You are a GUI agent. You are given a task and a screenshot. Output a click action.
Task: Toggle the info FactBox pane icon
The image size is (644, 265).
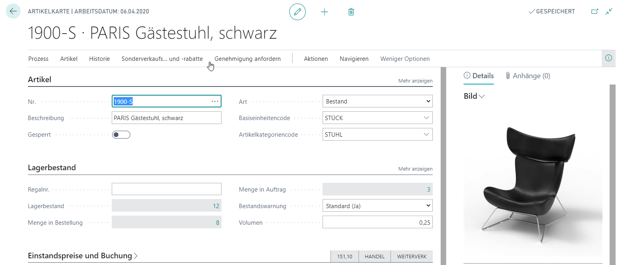608,58
